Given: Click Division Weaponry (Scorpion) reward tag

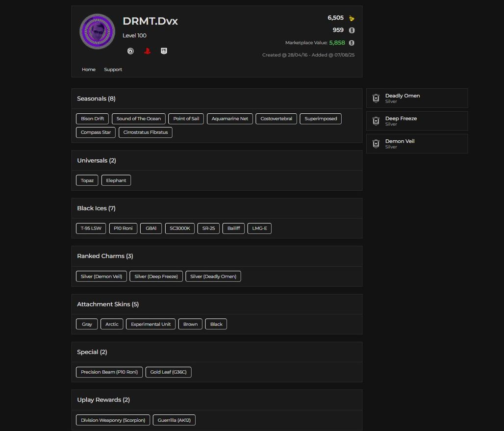Looking at the screenshot, I should click(113, 420).
